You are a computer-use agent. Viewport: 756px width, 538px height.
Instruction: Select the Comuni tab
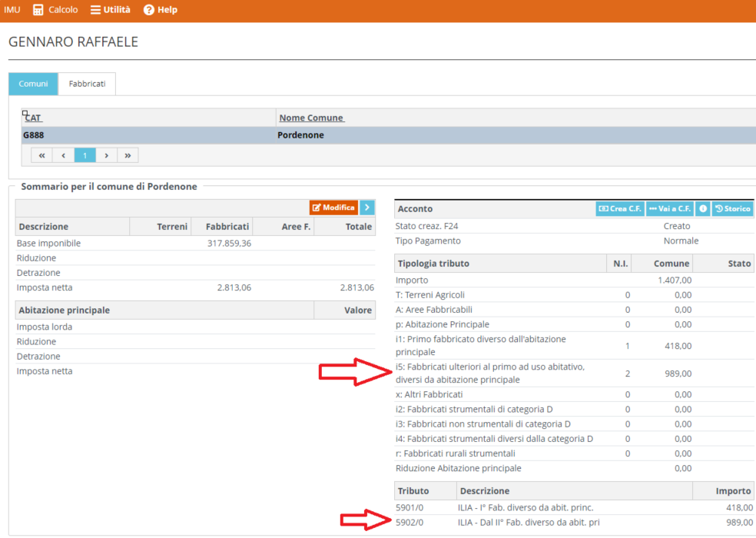[33, 84]
